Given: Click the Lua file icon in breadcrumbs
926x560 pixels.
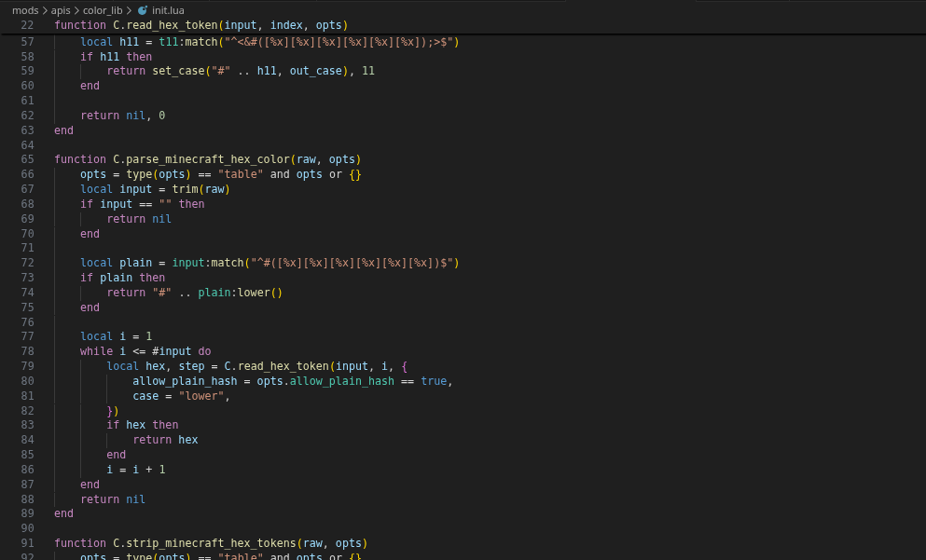Looking at the screenshot, I should (143, 10).
